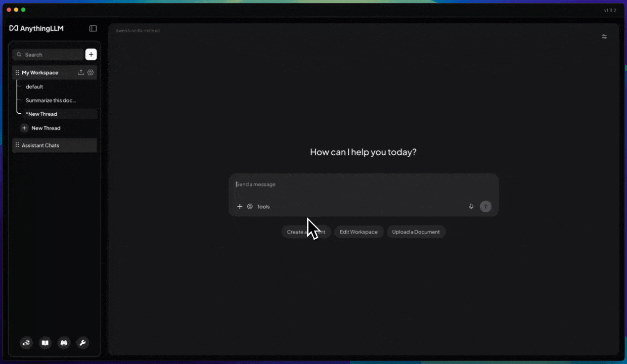Click the Upload a Document button
Image resolution: width=627 pixels, height=364 pixels.
416,232
